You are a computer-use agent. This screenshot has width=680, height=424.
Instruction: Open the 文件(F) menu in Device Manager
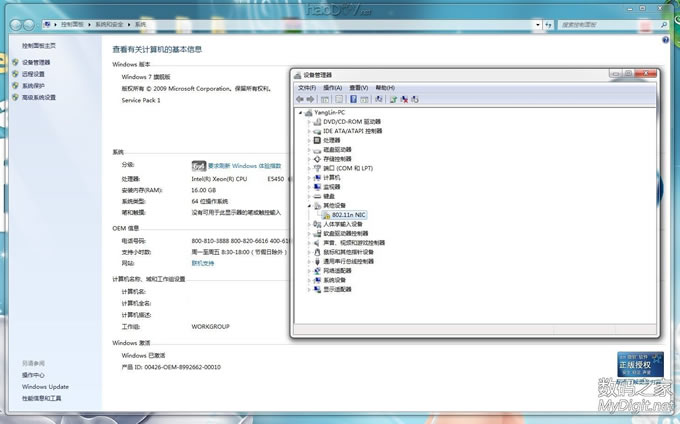point(307,88)
